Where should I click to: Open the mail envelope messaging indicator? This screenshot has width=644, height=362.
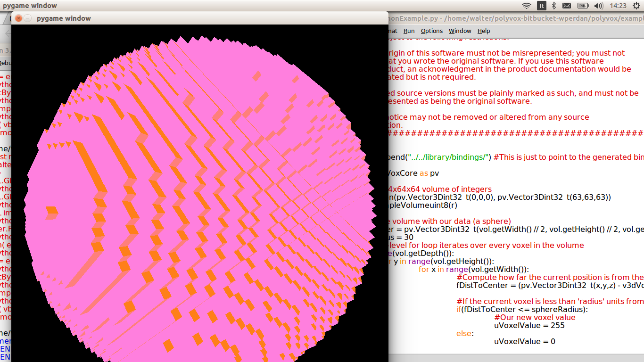(x=567, y=6)
